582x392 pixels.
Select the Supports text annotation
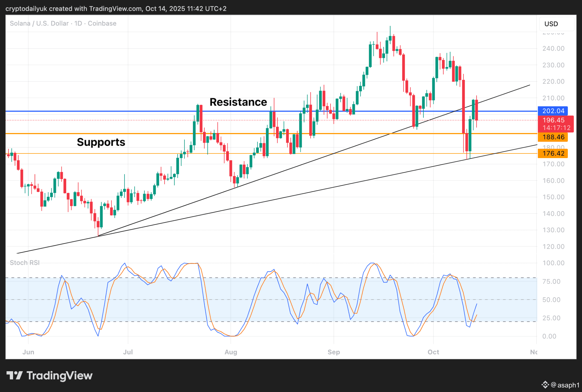(x=101, y=142)
